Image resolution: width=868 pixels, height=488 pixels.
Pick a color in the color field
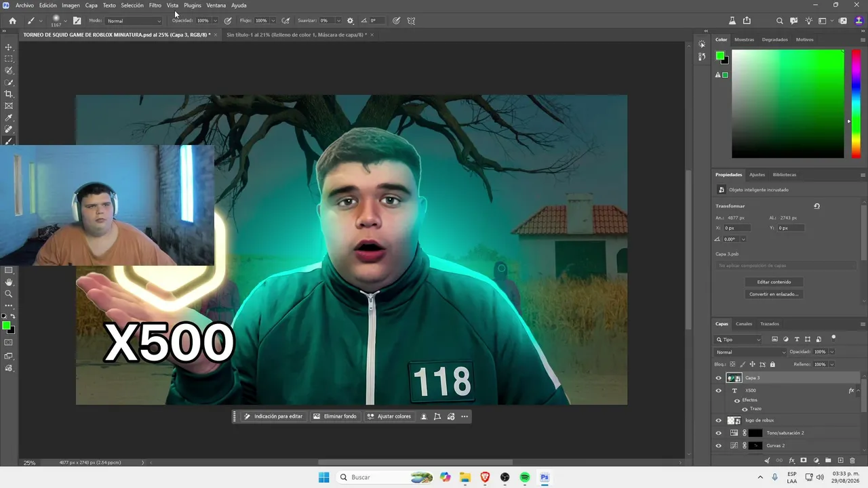(788, 104)
